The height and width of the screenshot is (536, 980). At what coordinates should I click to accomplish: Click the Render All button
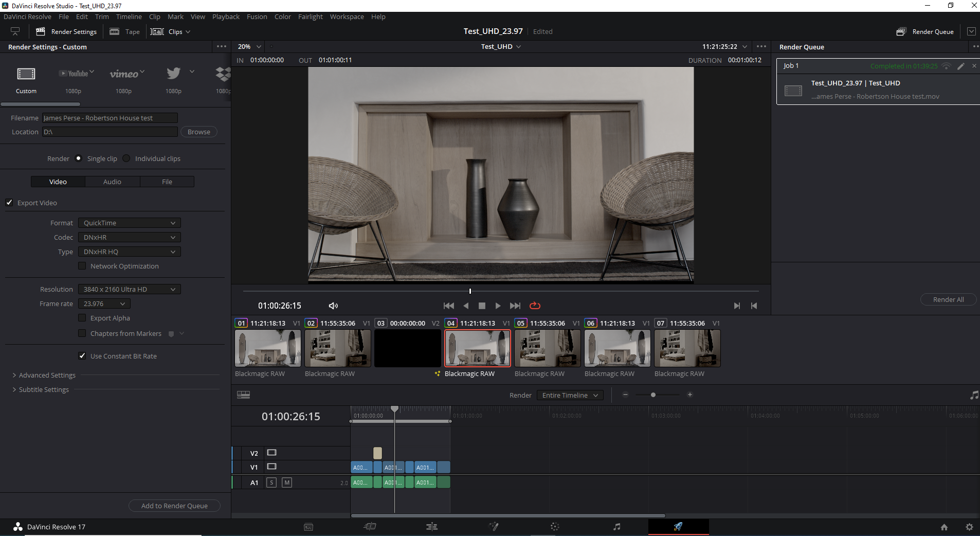point(948,299)
